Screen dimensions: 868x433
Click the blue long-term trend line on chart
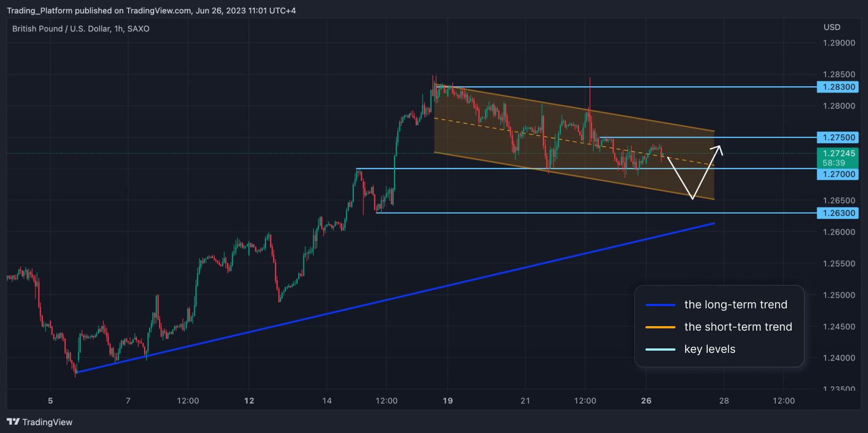tap(395, 298)
